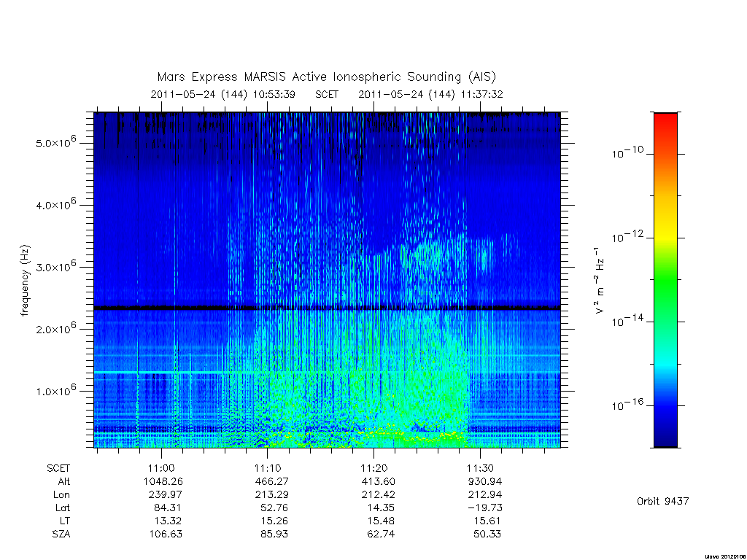Viewport: 747px width, 560px height.
Task: Click the 'Lon' row label
Action: point(61,495)
